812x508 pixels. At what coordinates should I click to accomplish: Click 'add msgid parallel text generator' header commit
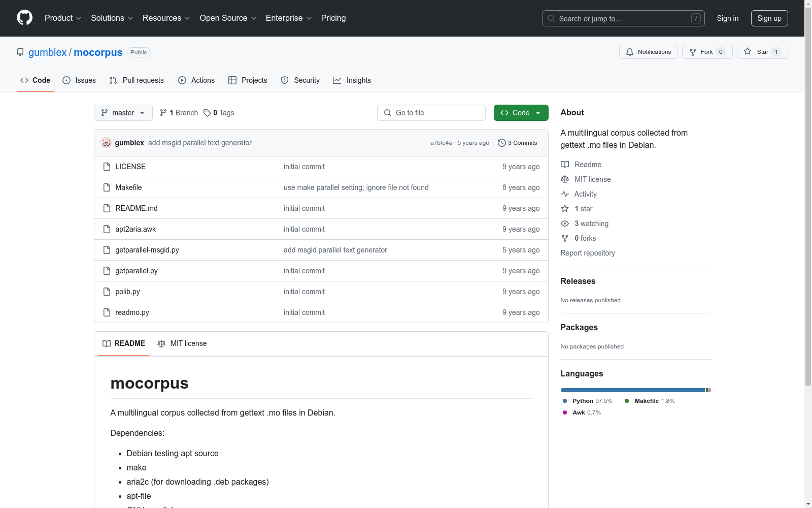(200, 143)
